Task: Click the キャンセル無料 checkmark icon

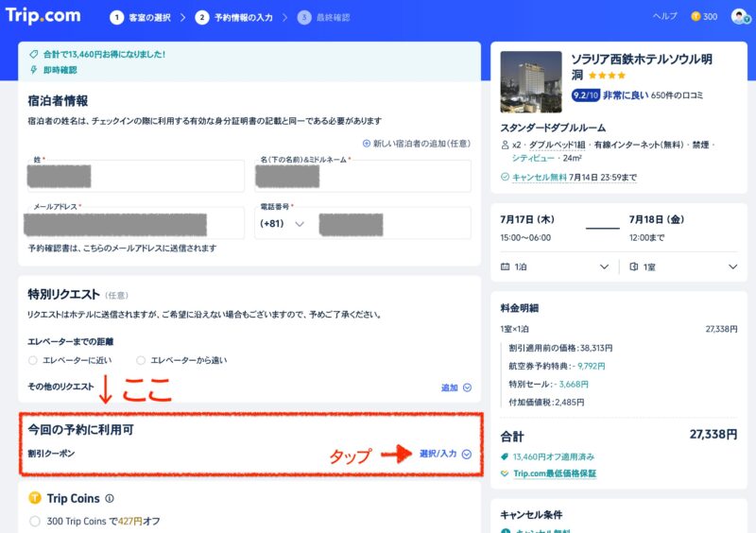Action: (505, 177)
